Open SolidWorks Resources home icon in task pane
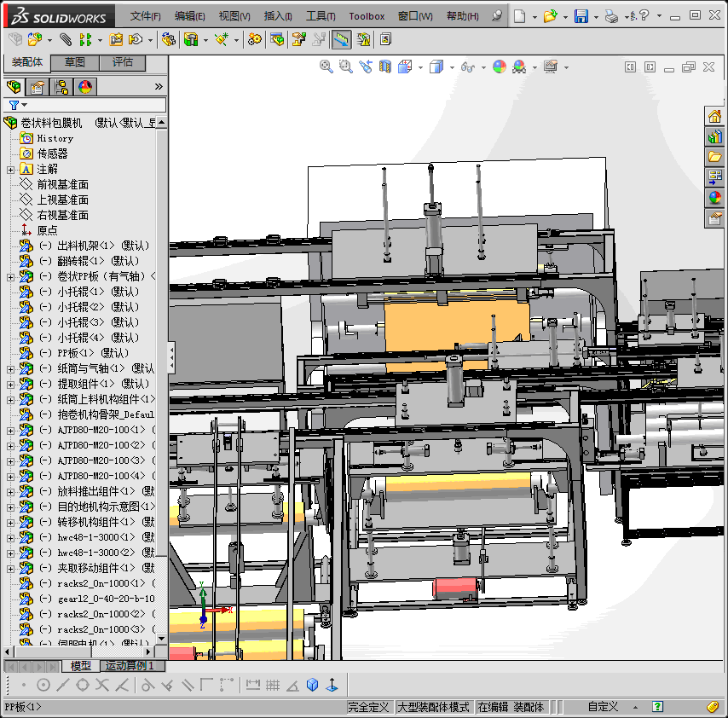 (714, 116)
